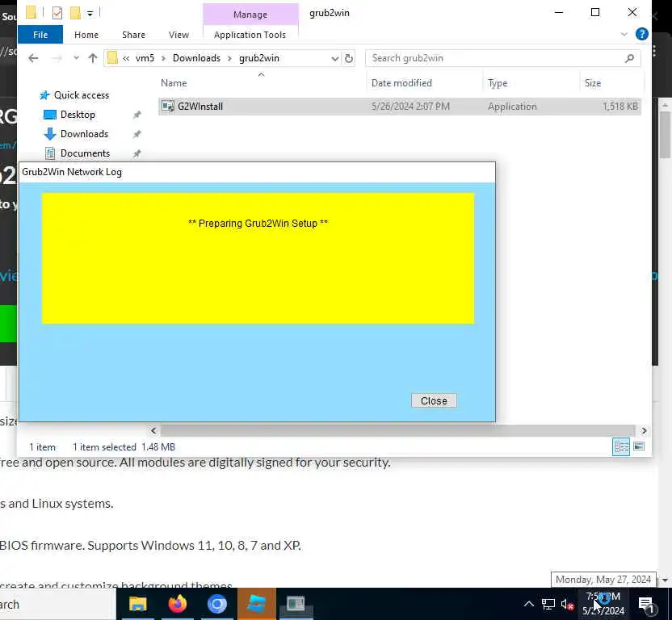The width and height of the screenshot is (672, 620).
Task: Go back with the Back arrow
Action: (33, 58)
